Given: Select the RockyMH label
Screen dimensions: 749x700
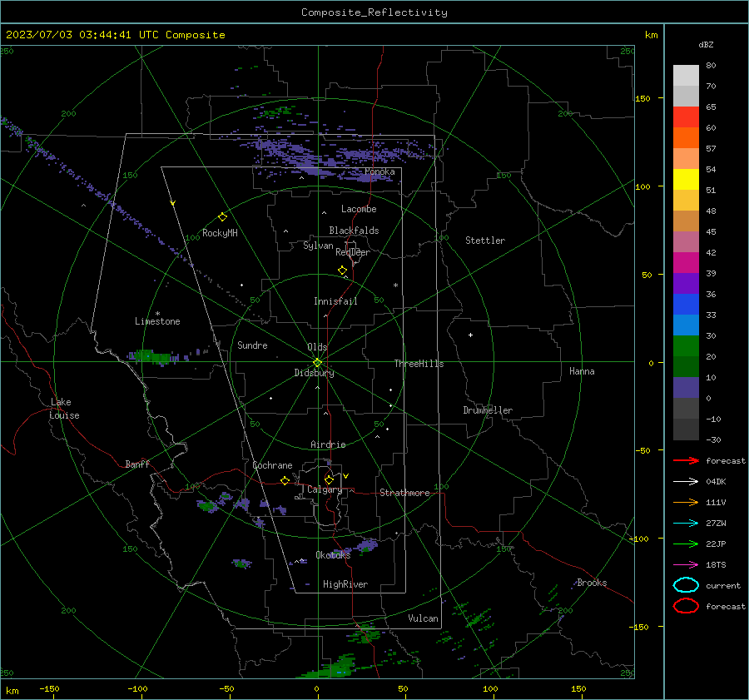Looking at the screenshot, I should [220, 233].
